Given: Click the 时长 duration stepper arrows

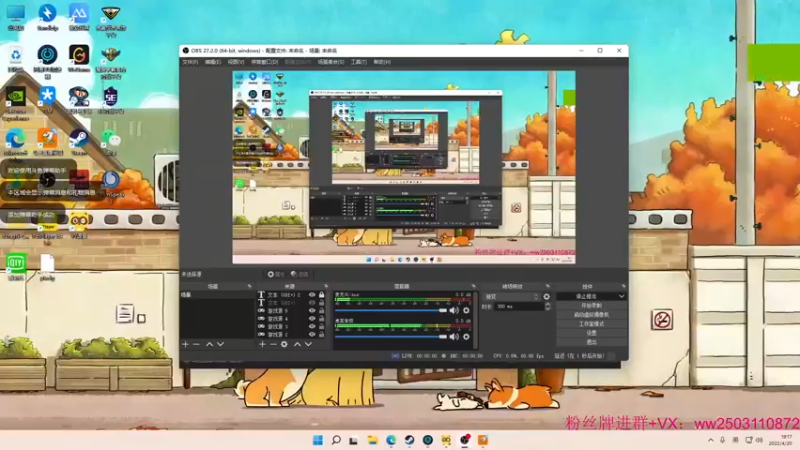Looking at the screenshot, I should tap(547, 307).
